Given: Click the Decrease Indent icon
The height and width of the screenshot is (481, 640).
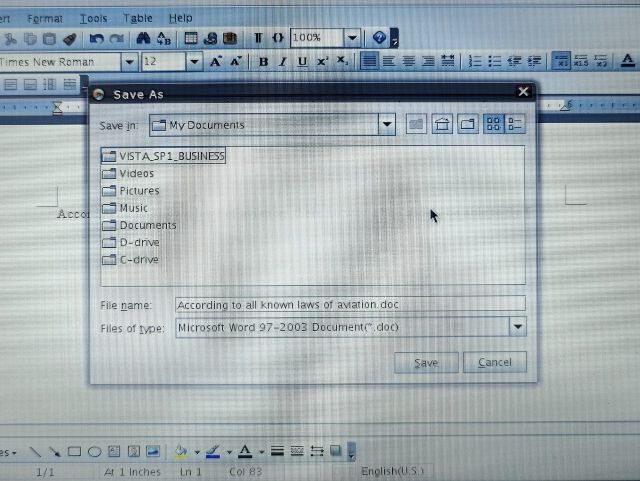Looking at the screenshot, I should pyautogui.click(x=514, y=61).
